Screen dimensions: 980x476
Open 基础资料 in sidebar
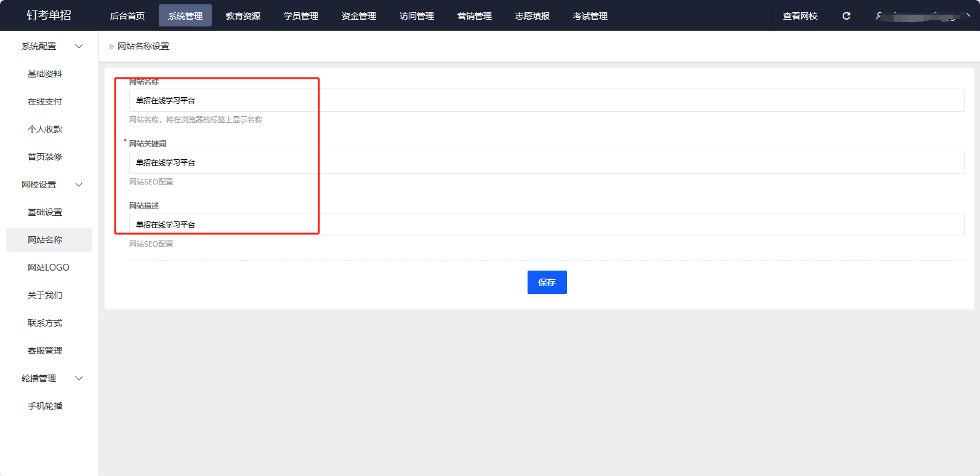tap(45, 74)
